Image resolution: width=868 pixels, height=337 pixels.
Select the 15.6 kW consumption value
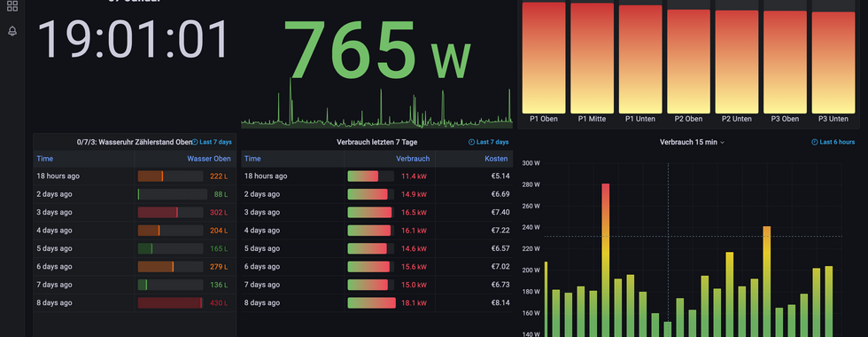415,267
